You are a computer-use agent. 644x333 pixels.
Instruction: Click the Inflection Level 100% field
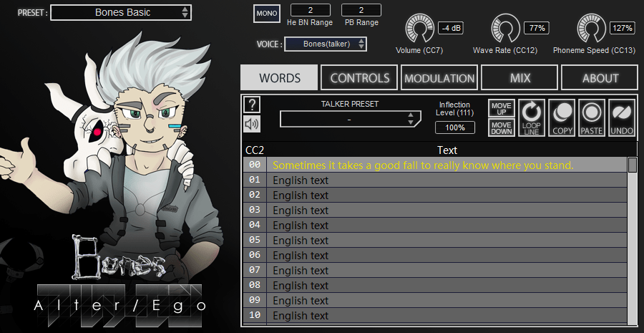455,128
